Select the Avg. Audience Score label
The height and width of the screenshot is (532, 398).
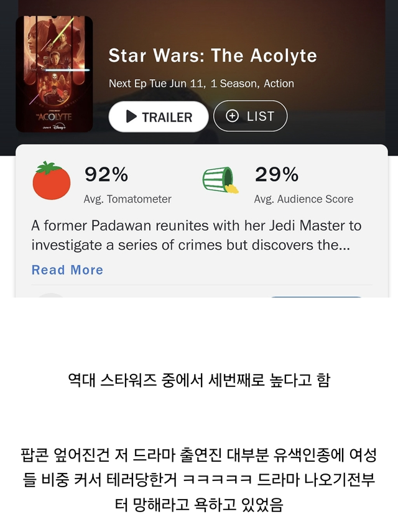[303, 199]
